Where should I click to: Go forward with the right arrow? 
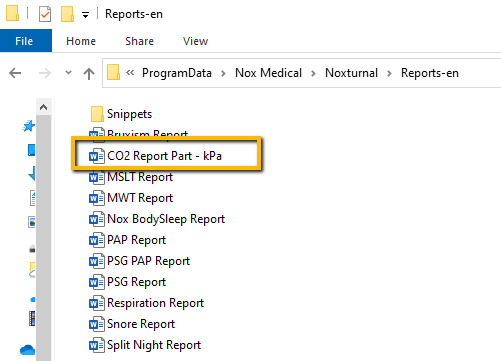pos(45,73)
